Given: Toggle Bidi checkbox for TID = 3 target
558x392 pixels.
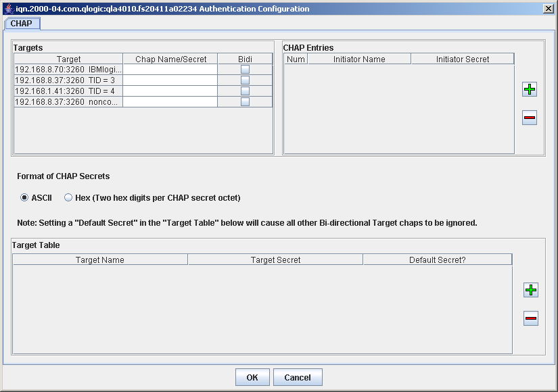Looking at the screenshot, I should 245,80.
